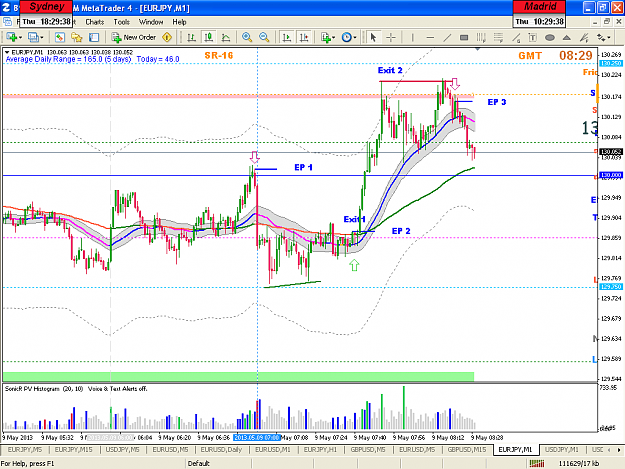The height and width of the screenshot is (469, 625).
Task: Expand the EURJPY,M1 chart title triangle
Action: (7, 52)
